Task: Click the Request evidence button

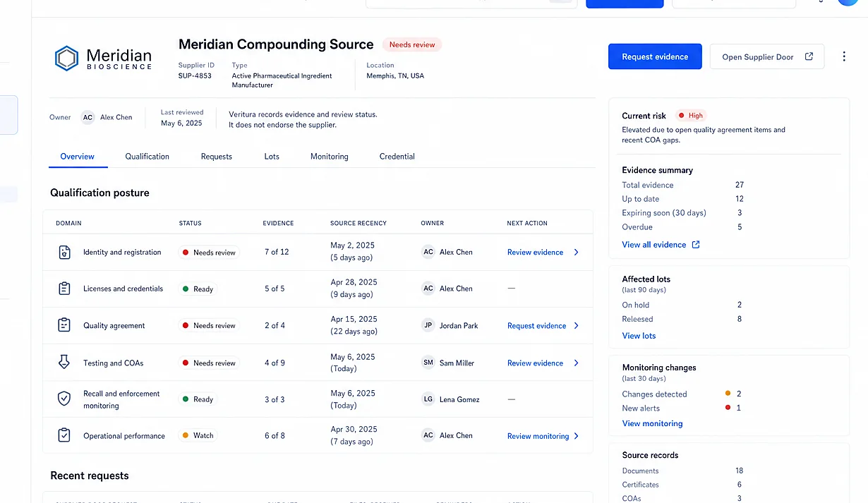Action: [x=655, y=56]
